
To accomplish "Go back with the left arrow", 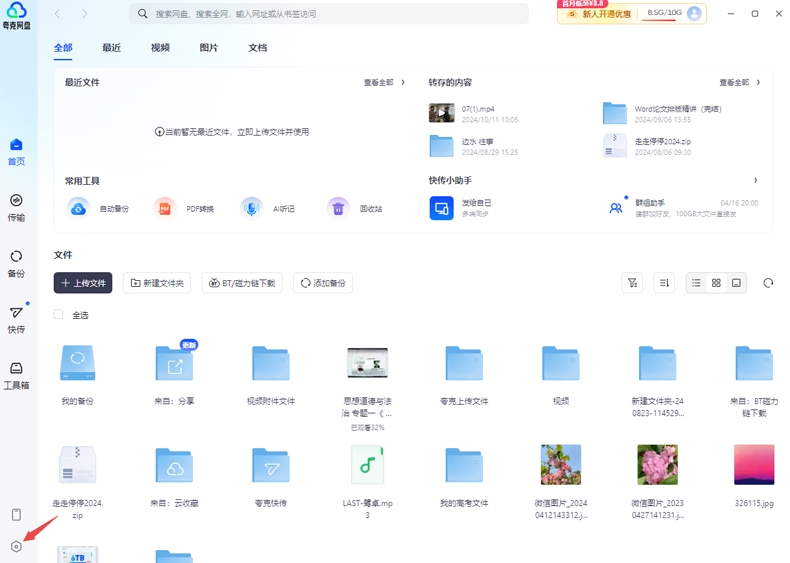I will point(57,14).
